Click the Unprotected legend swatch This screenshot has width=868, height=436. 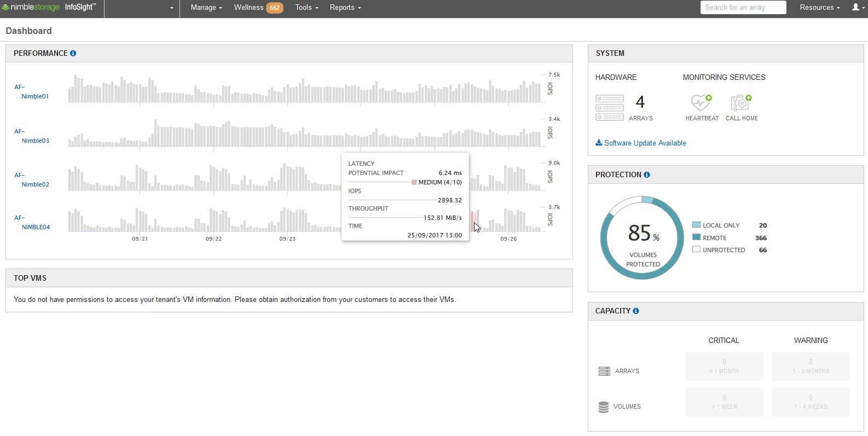click(696, 249)
